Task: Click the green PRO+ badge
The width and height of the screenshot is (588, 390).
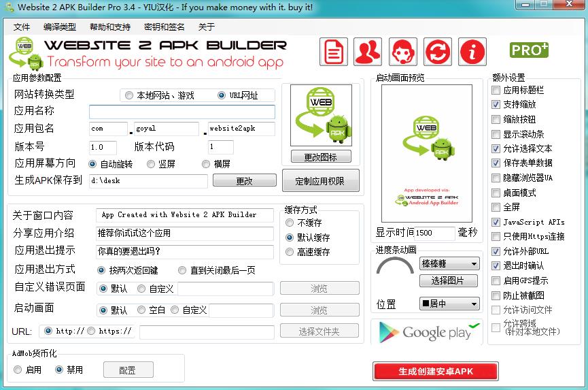Action: [529, 50]
